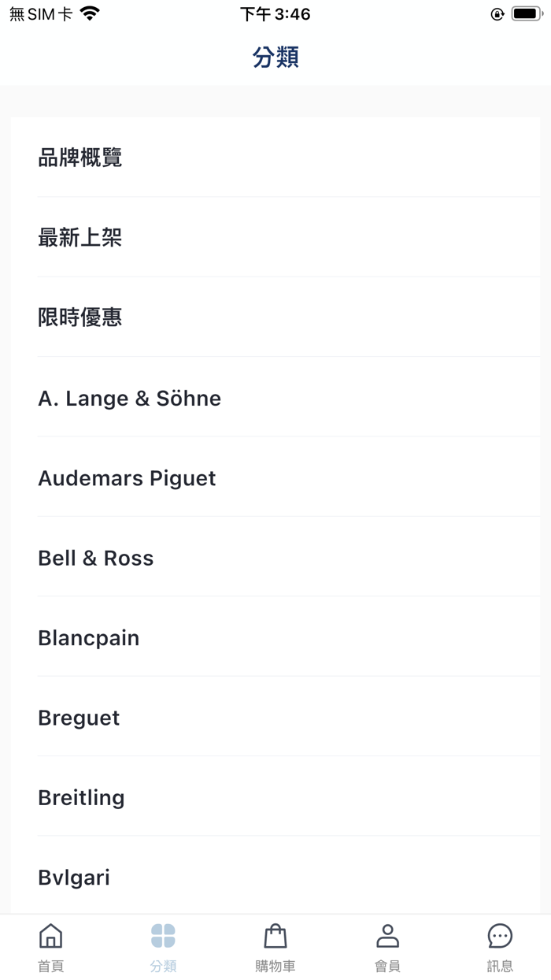Open the 購物車 shopping cart icon
The height and width of the screenshot is (980, 551).
tap(275, 937)
